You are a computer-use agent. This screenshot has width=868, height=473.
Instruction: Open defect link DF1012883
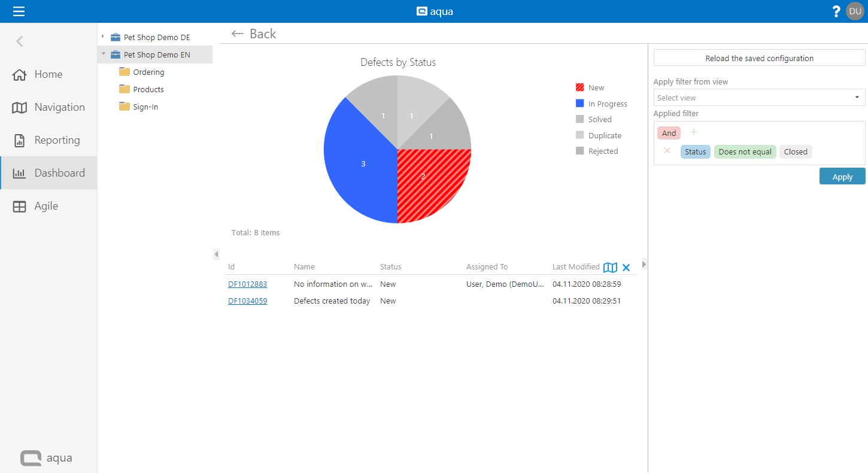(x=247, y=284)
